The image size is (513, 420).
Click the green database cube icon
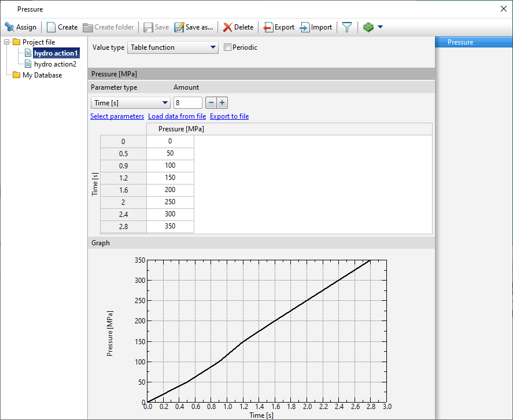coord(368,27)
